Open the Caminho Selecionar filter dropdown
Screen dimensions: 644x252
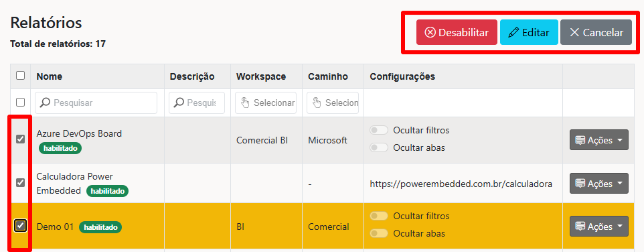pyautogui.click(x=333, y=103)
